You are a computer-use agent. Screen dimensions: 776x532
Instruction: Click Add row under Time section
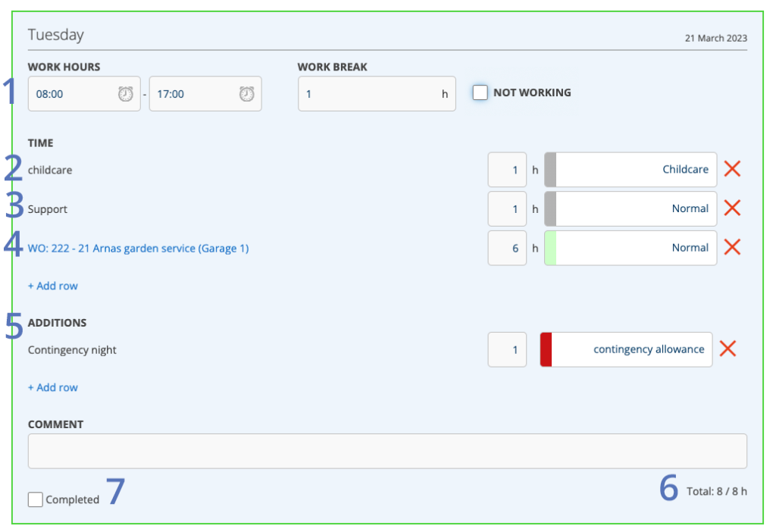coord(53,286)
